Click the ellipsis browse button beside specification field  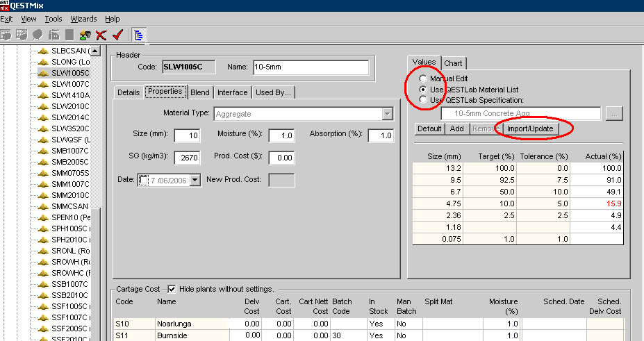click(613, 114)
